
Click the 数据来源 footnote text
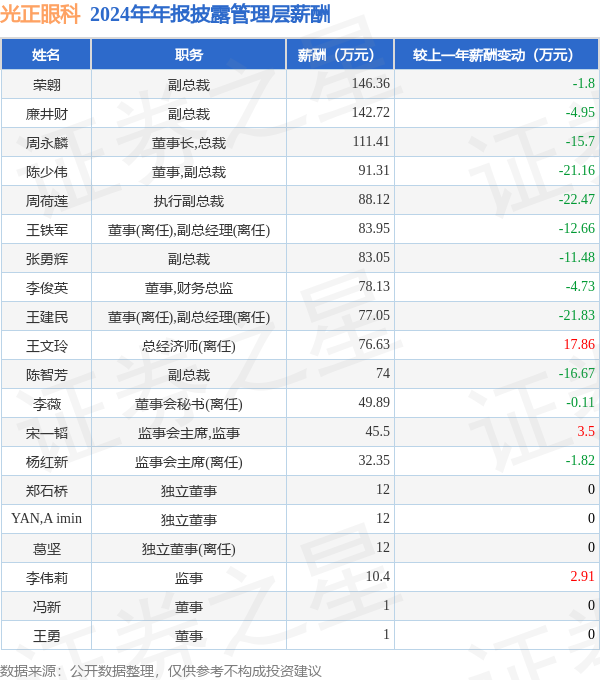click(x=161, y=671)
